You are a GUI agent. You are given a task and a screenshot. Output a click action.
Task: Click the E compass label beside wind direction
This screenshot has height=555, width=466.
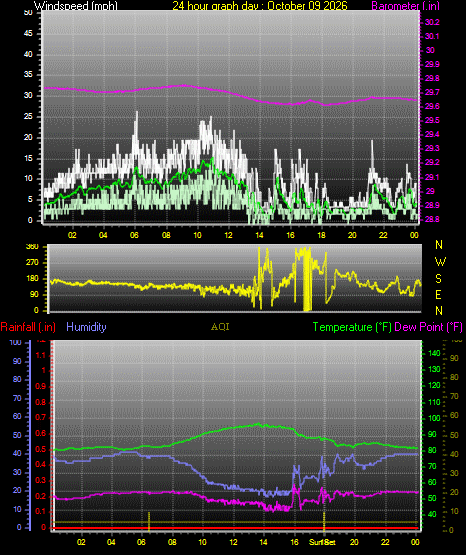[438, 294]
